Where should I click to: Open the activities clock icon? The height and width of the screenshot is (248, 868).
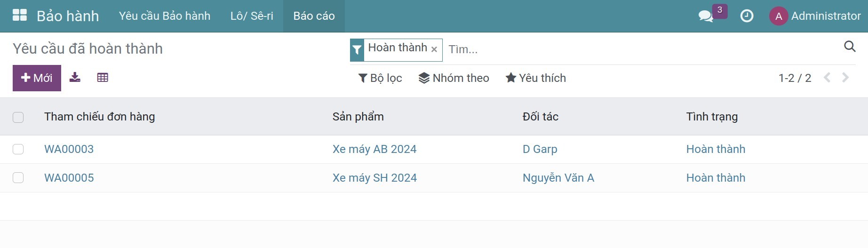747,16
